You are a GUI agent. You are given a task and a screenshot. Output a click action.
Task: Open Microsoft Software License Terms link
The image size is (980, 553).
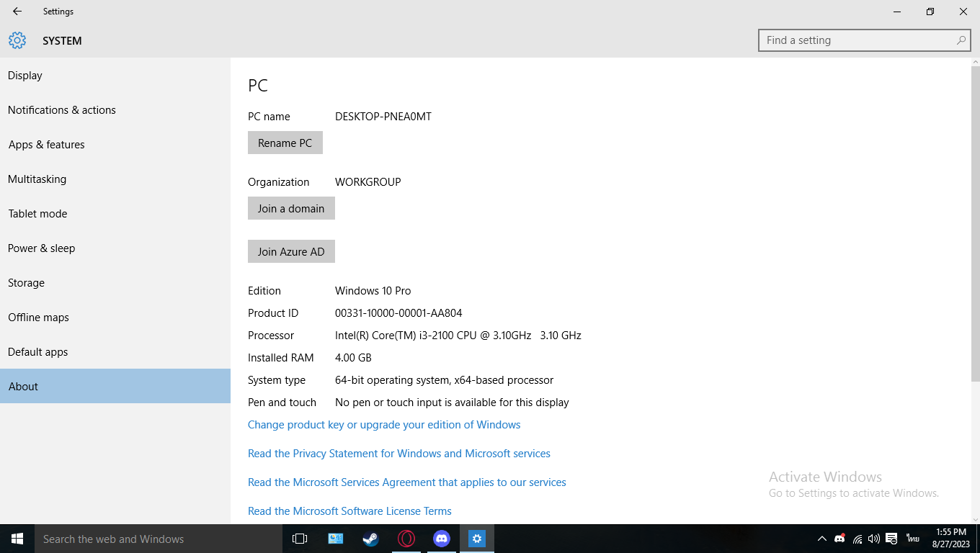[349, 511]
